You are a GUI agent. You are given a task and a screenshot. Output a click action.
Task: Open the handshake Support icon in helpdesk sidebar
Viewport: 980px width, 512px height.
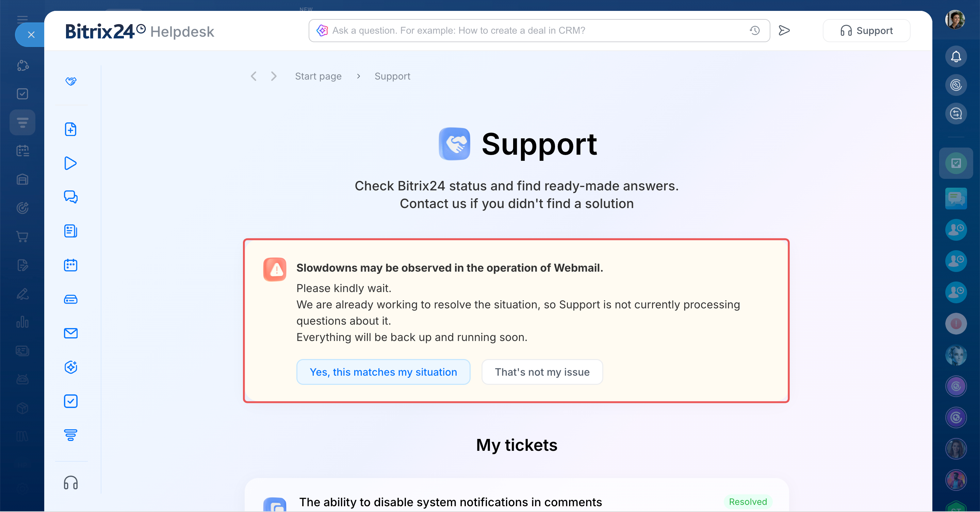point(71,81)
